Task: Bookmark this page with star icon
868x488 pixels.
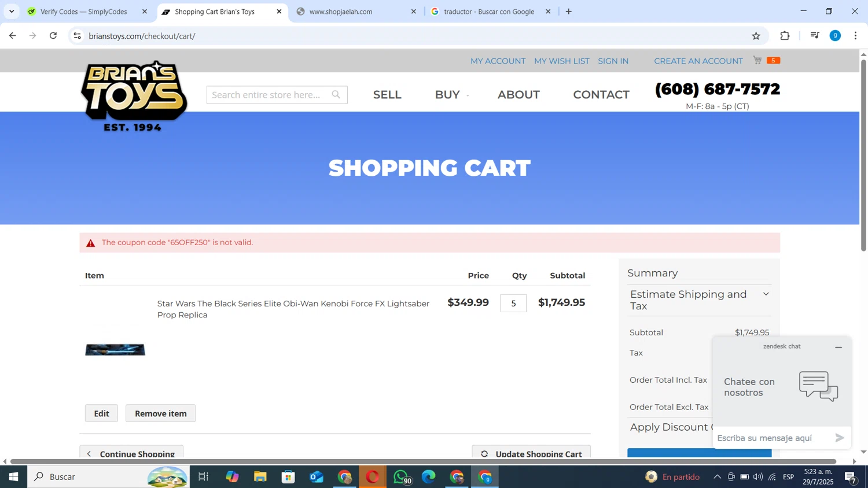Action: [756, 36]
